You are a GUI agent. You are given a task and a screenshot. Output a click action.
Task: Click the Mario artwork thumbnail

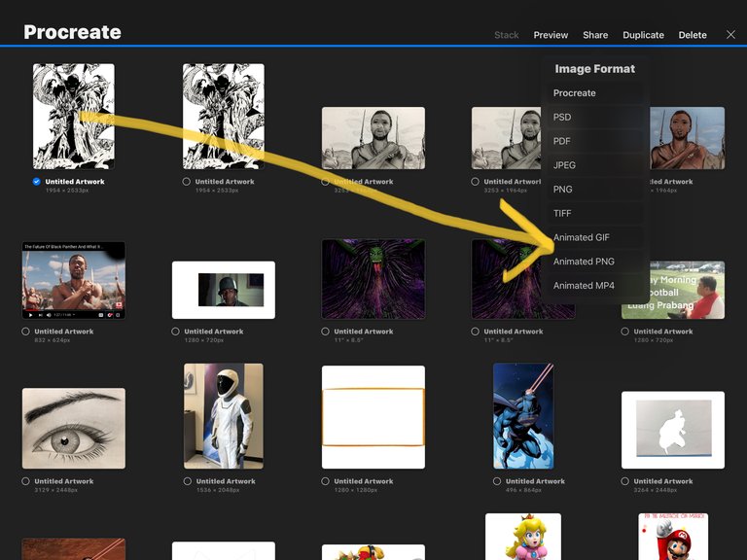[x=673, y=537]
